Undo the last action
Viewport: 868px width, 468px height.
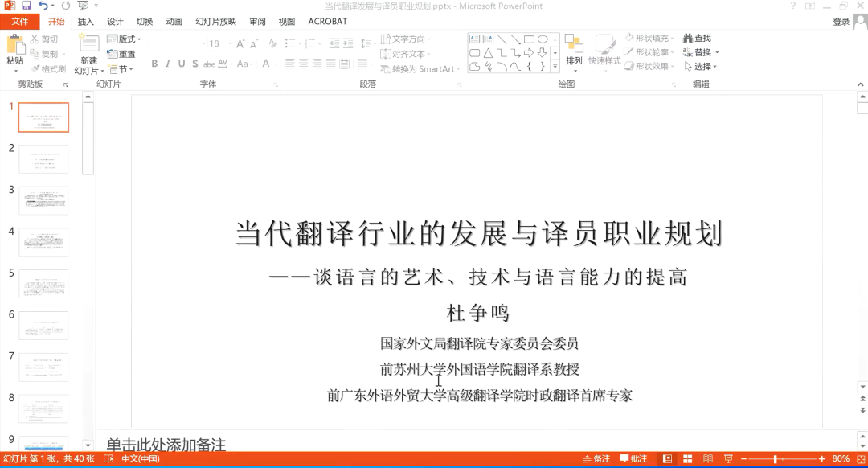[43, 6]
